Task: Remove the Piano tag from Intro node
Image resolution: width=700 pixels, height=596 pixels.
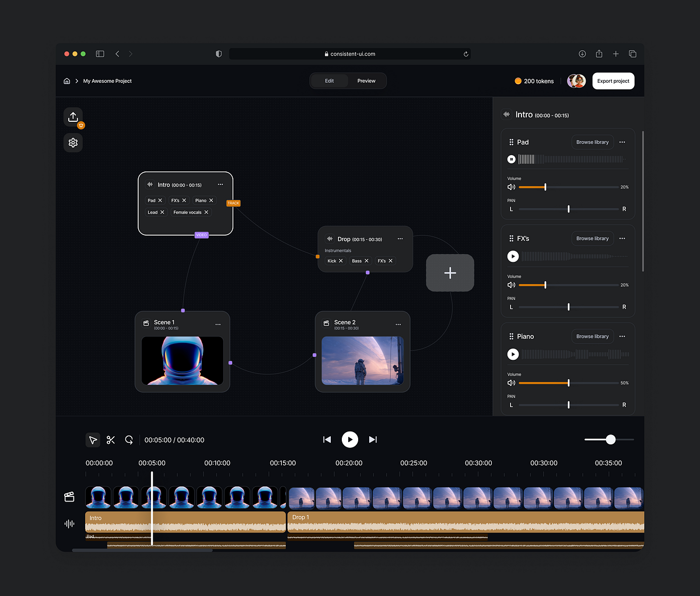Action: click(211, 201)
